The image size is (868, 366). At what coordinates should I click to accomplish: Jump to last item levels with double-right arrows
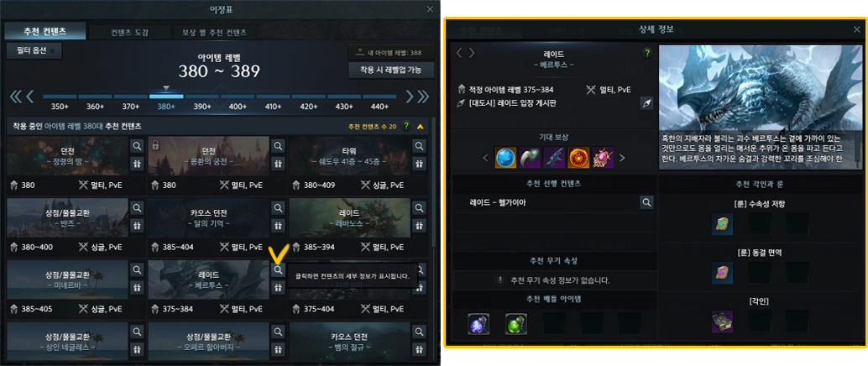click(423, 97)
